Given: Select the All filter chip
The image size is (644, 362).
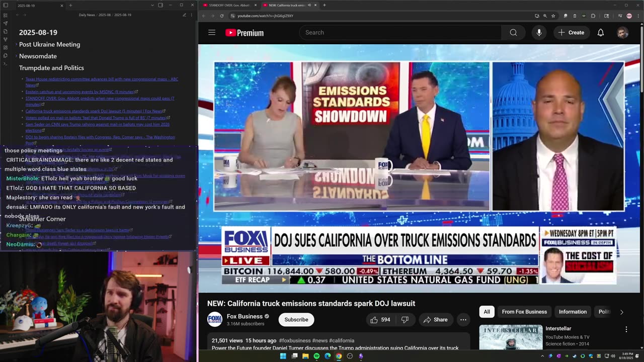Looking at the screenshot, I should point(487,312).
